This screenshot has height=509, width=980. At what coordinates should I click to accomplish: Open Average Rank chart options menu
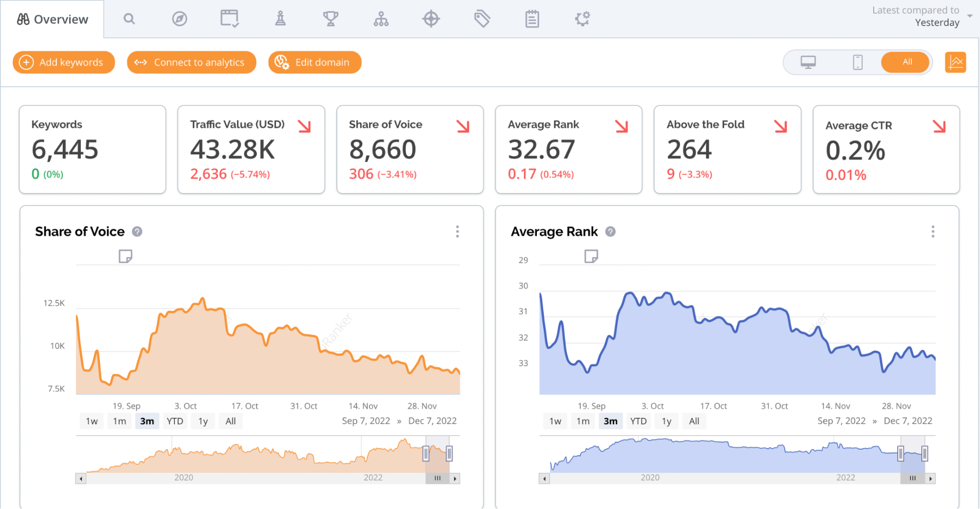pyautogui.click(x=932, y=232)
